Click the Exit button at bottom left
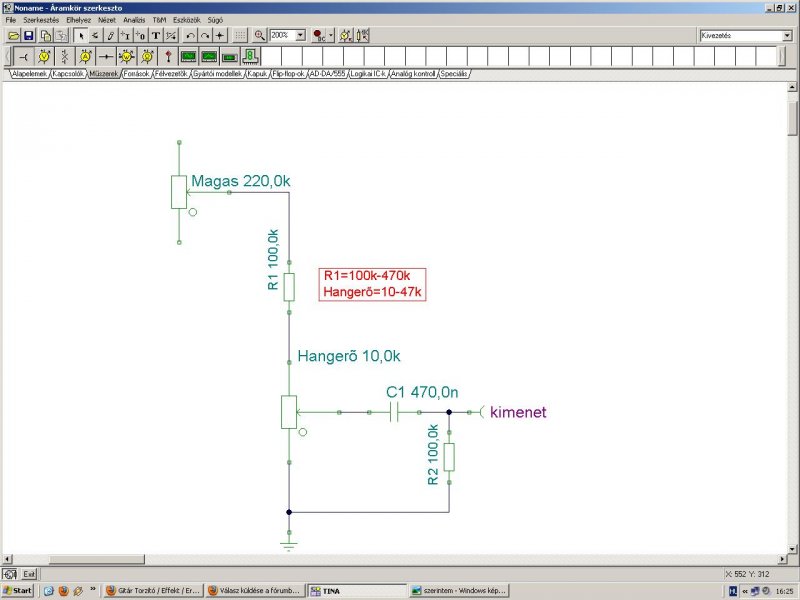Viewport: 800px width, 600px height. pos(29,574)
